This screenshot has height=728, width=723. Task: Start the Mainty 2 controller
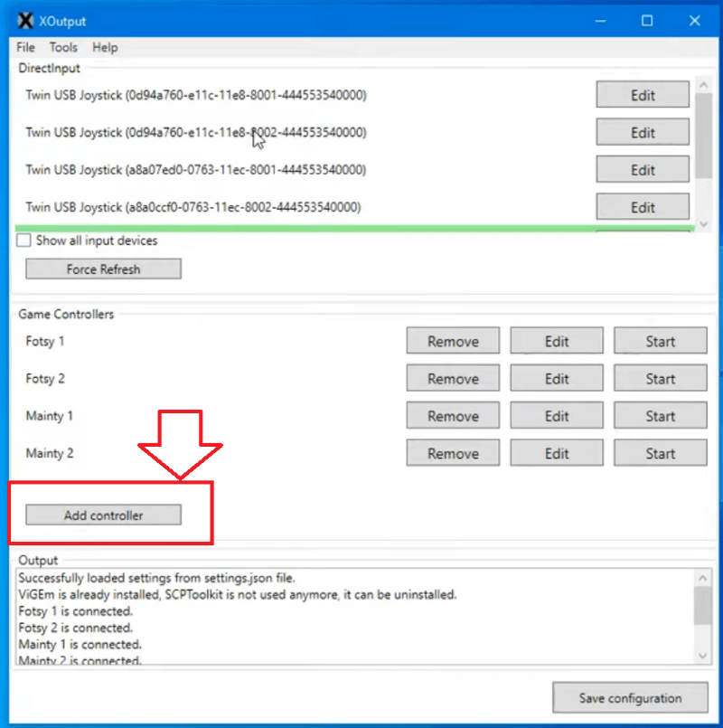(x=661, y=452)
